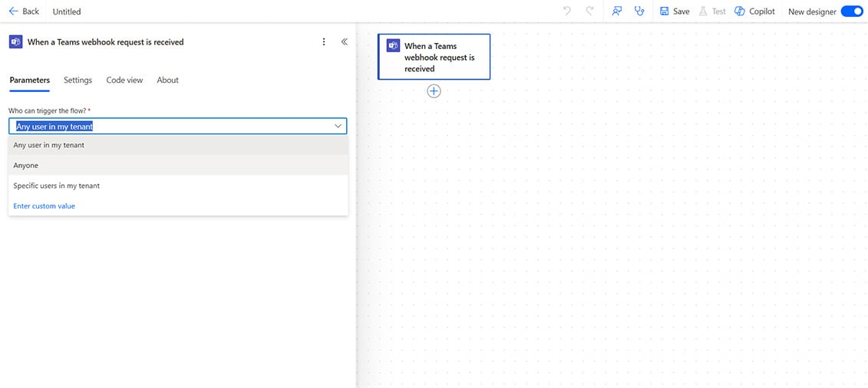This screenshot has width=868, height=388.
Task: Select the Anyone option
Action: pos(178,166)
